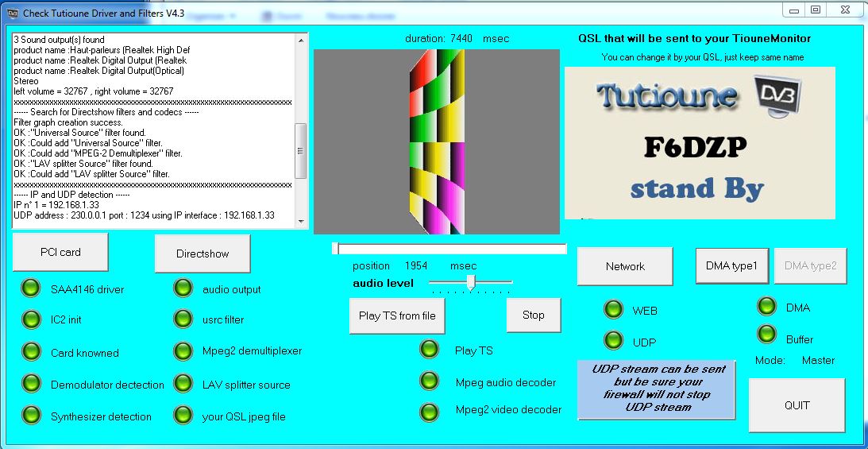Viewport: 868px width, 449px height.
Task: Stop the TS playback
Action: pos(534,315)
